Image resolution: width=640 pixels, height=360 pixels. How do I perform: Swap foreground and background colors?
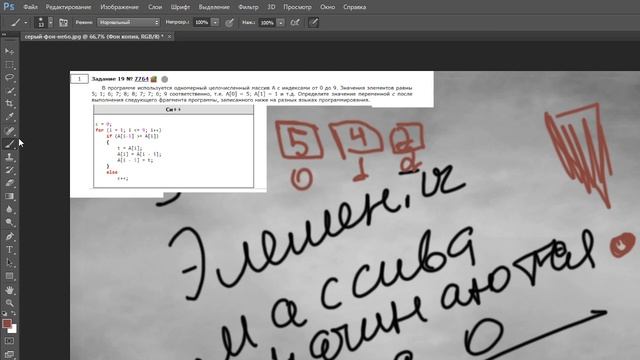click(x=13, y=313)
